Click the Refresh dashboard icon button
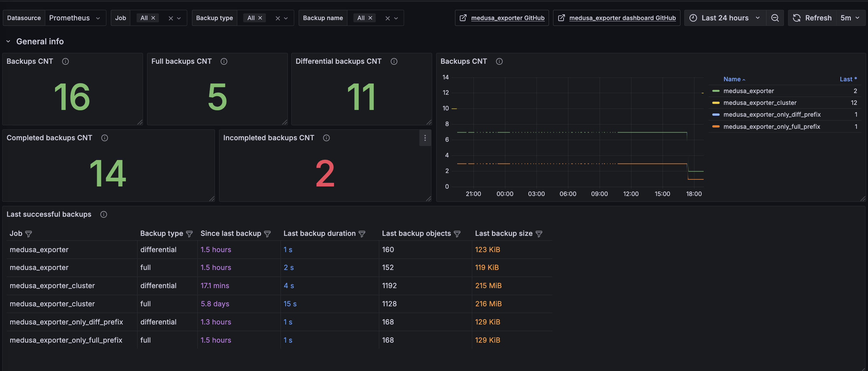 click(x=812, y=18)
